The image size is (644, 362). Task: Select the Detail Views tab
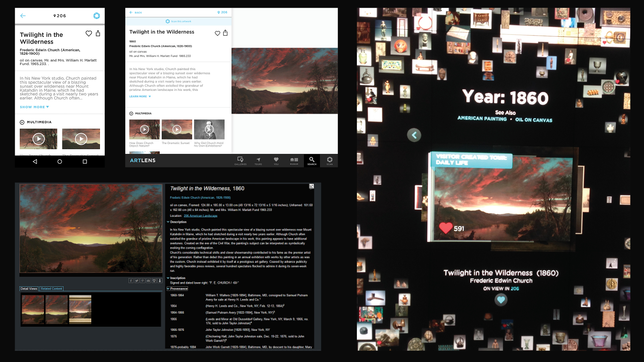click(29, 289)
